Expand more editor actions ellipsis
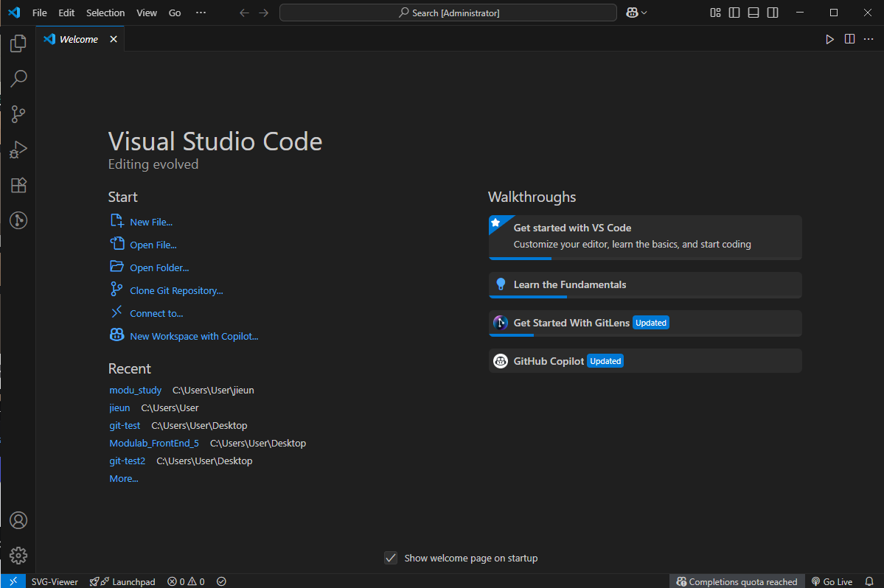This screenshot has width=884, height=588. [x=869, y=39]
